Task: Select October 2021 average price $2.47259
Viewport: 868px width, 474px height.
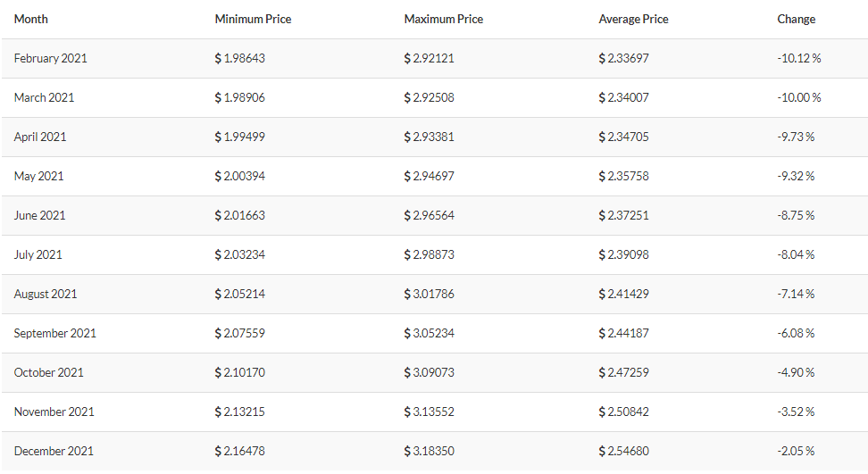Action: tap(623, 373)
